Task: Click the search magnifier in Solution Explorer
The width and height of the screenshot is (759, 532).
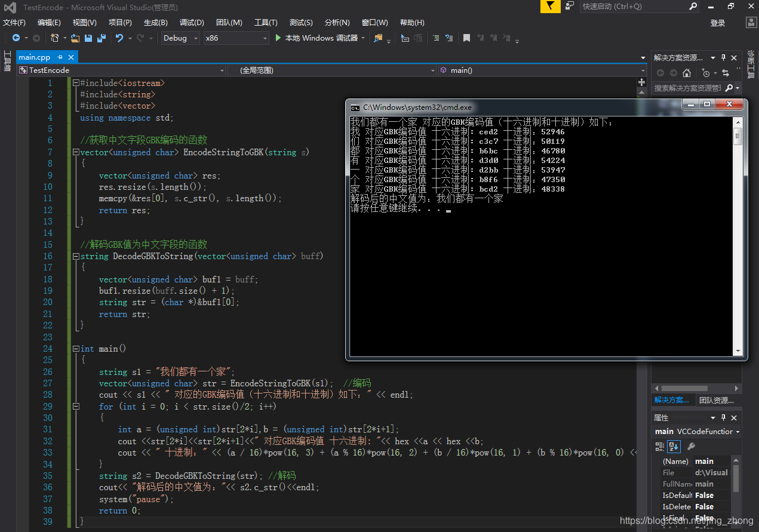Action: pyautogui.click(x=730, y=88)
